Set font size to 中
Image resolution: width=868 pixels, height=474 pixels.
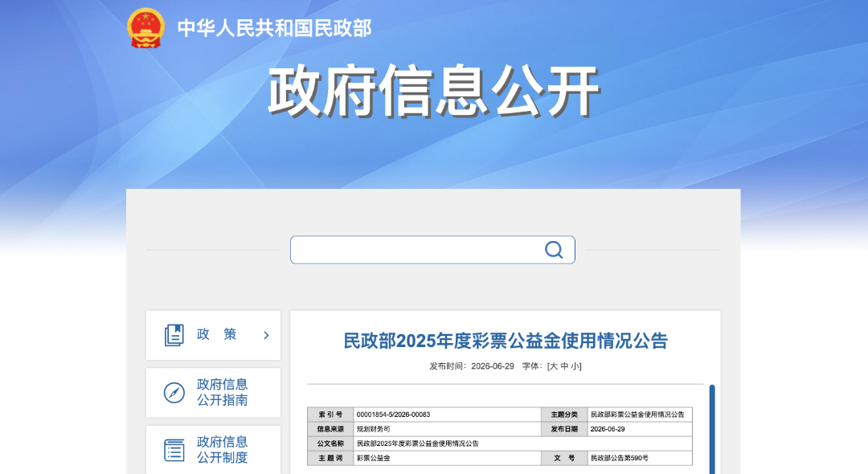565,366
